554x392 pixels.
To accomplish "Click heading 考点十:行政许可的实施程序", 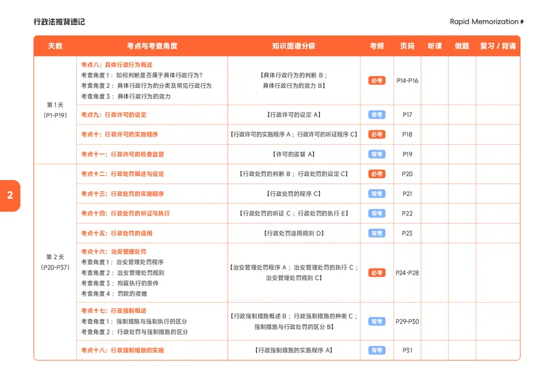I will pos(119,134).
